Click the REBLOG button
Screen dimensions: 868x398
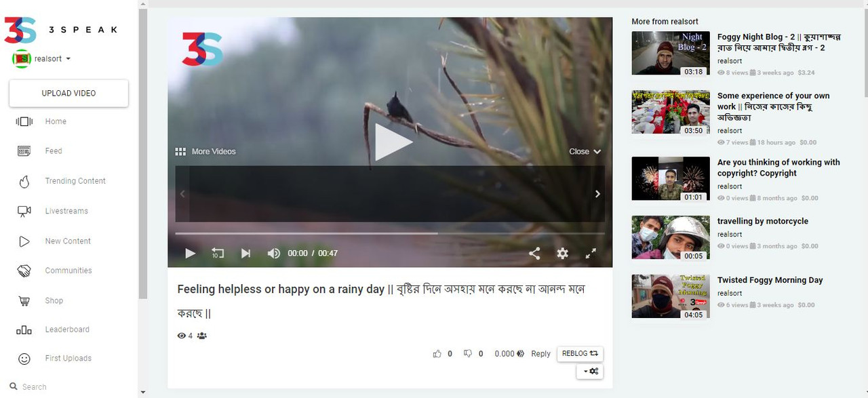click(x=580, y=353)
